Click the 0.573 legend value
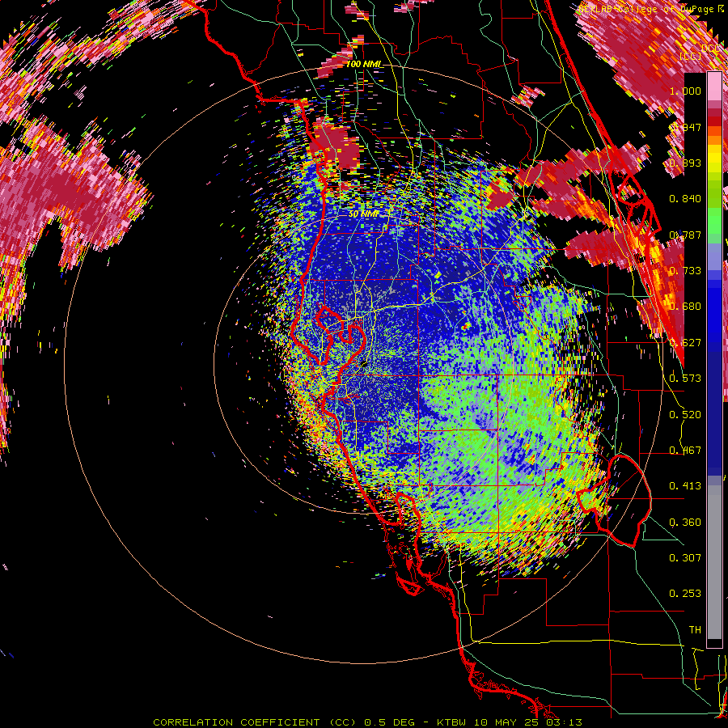 coord(685,379)
